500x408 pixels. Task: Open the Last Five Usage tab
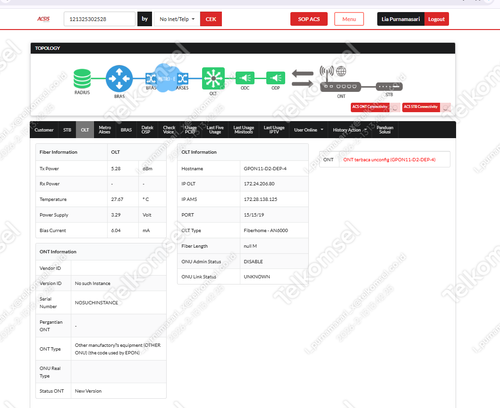click(215, 130)
